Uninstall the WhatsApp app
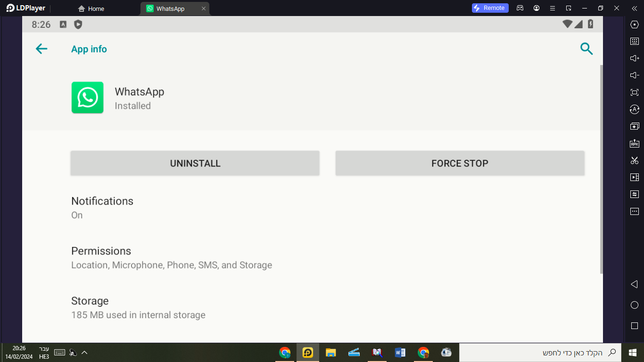 tap(195, 163)
